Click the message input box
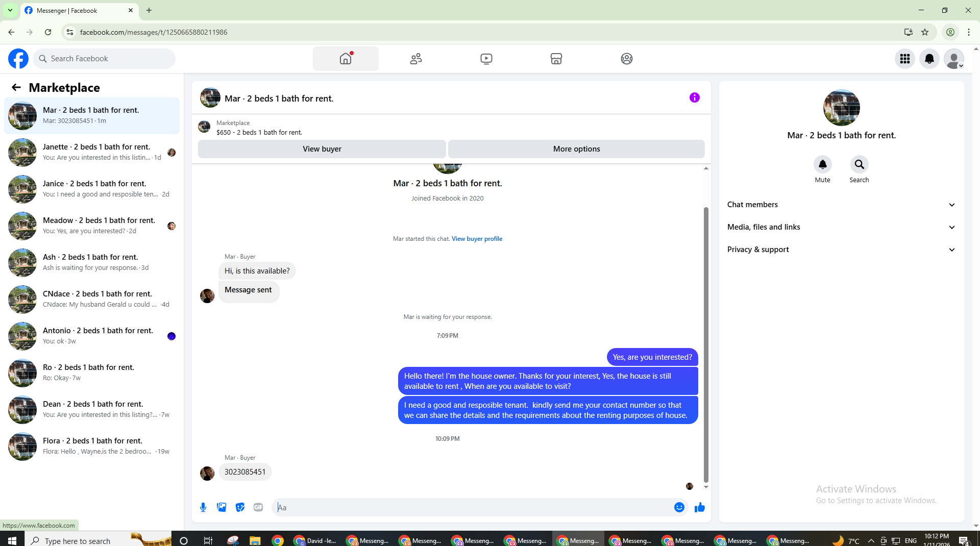The height and width of the screenshot is (546, 980). [474, 507]
